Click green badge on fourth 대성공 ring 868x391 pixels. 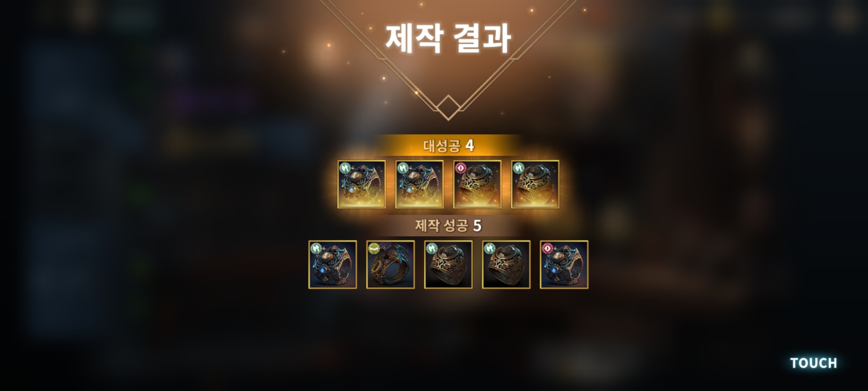coord(518,168)
